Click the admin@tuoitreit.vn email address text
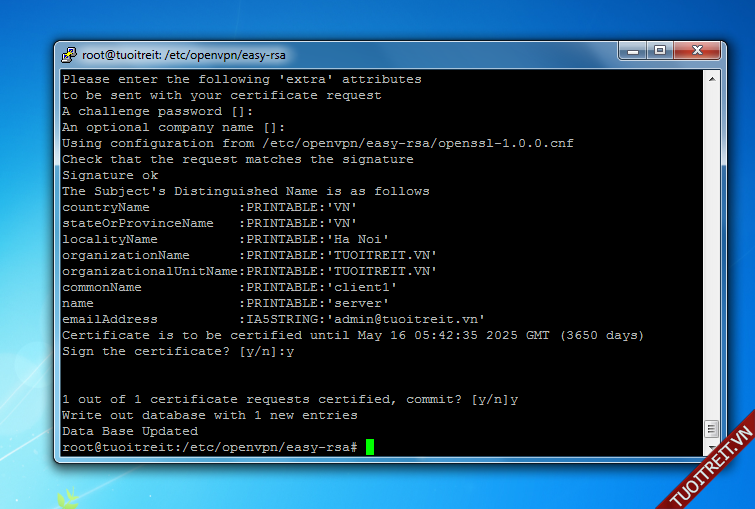This screenshot has height=509, width=755. point(406,319)
